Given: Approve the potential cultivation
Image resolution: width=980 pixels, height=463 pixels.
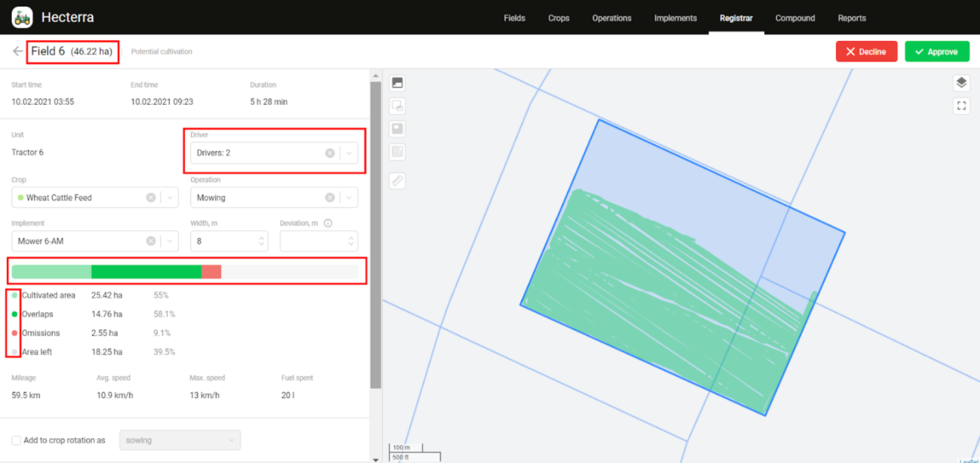Looking at the screenshot, I should [936, 51].
